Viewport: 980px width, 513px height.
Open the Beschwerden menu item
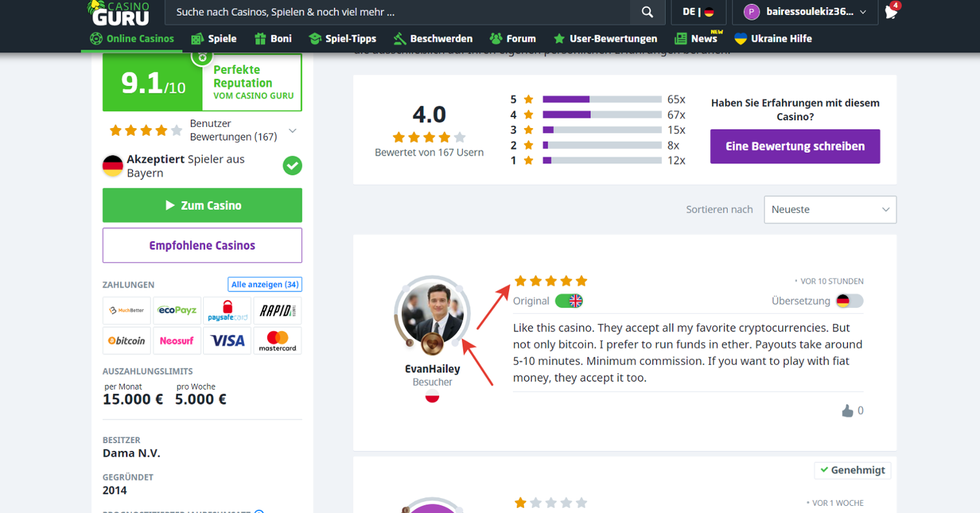click(433, 39)
